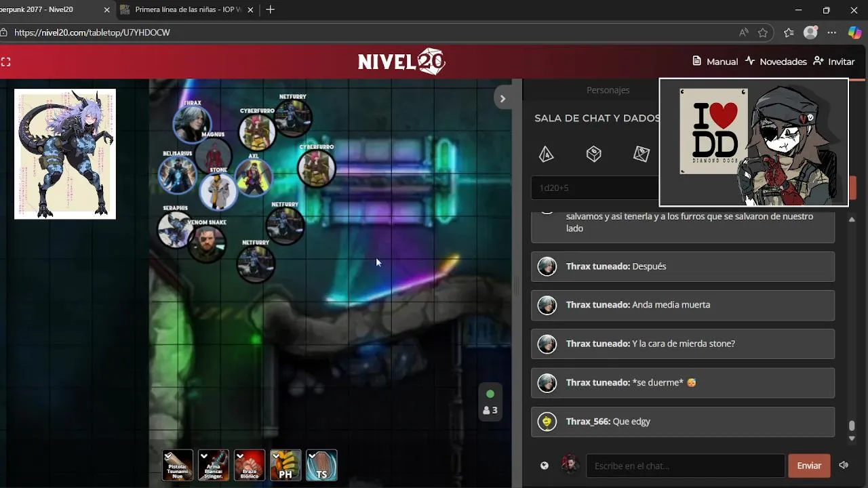Screen dimensions: 868x488
Task: Open the dragon-girl character portrait thumbnail
Action: click(65, 154)
